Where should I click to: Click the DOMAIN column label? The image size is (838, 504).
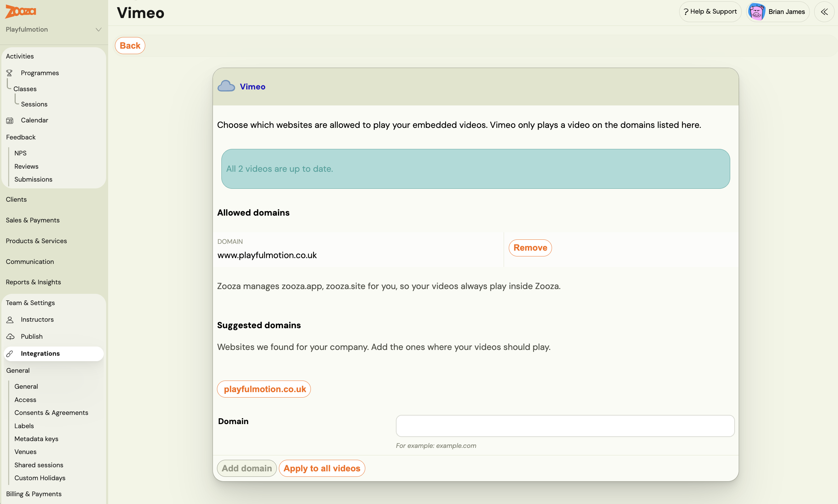pos(230,241)
